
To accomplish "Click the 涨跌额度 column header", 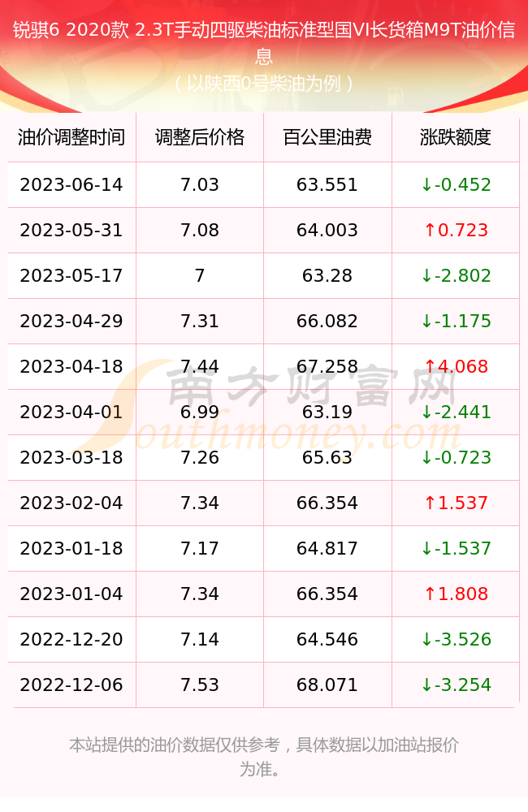I will click(x=456, y=137).
